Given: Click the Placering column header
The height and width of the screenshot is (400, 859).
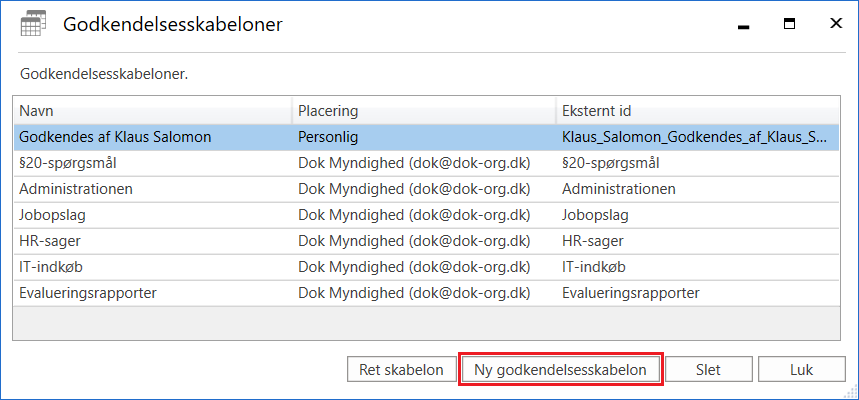Looking at the screenshot, I should [423, 110].
